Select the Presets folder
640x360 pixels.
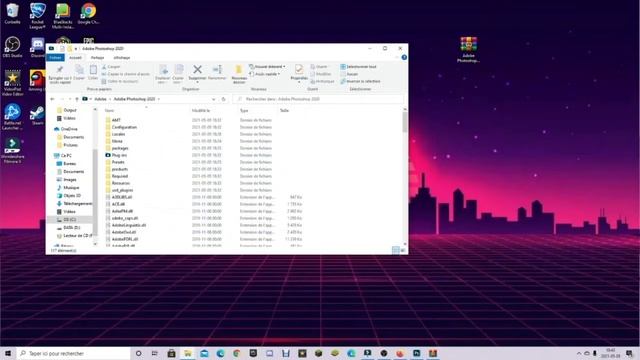(x=118, y=162)
